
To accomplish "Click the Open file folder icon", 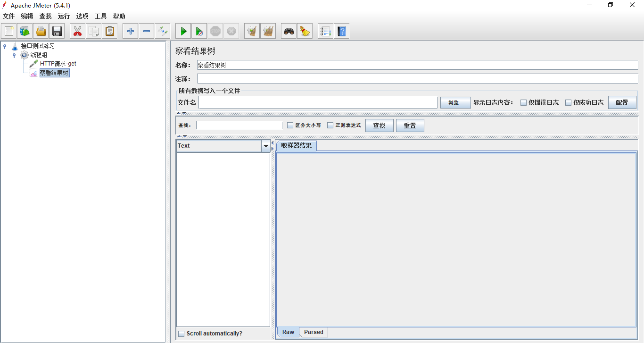I will pyautogui.click(x=41, y=31).
